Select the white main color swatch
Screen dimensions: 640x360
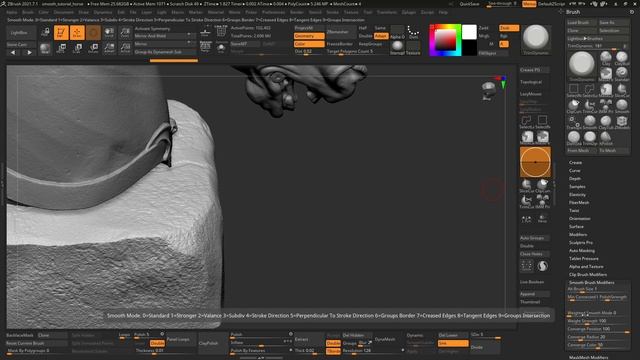(469, 32)
